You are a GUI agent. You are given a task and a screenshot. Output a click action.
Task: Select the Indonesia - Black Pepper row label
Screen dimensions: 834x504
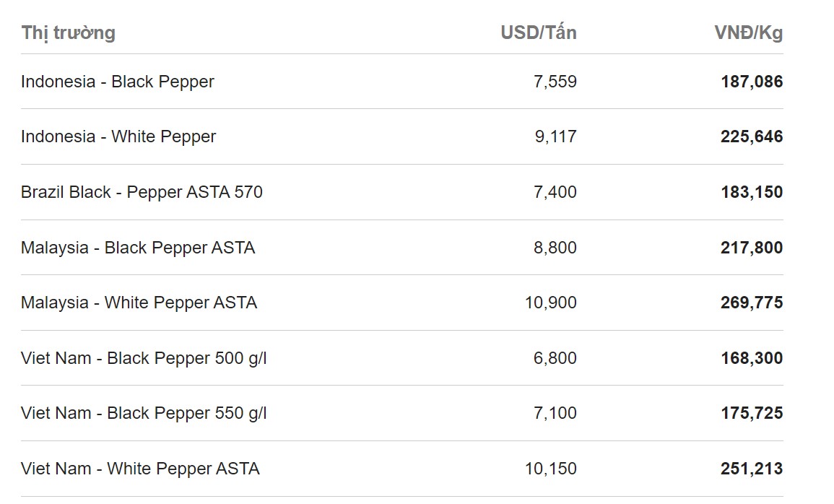click(x=117, y=82)
